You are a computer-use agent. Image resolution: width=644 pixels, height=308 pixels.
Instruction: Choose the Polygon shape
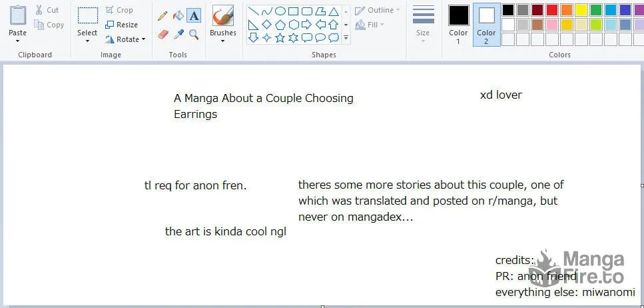click(x=320, y=11)
